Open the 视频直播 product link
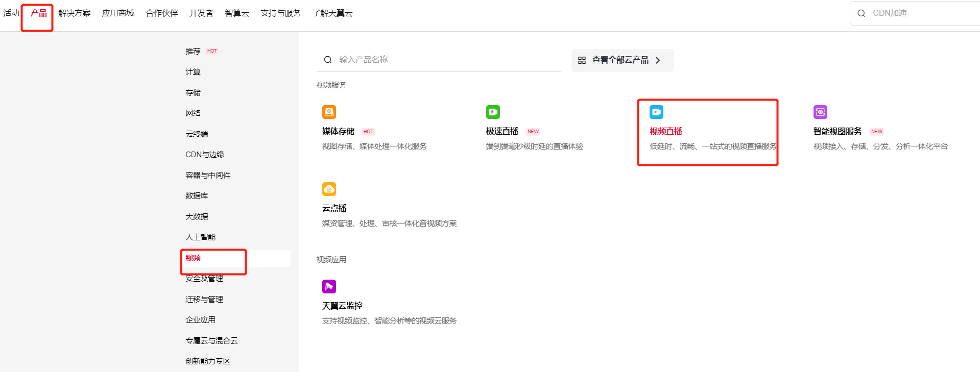This screenshot has height=372, width=980. [x=666, y=132]
